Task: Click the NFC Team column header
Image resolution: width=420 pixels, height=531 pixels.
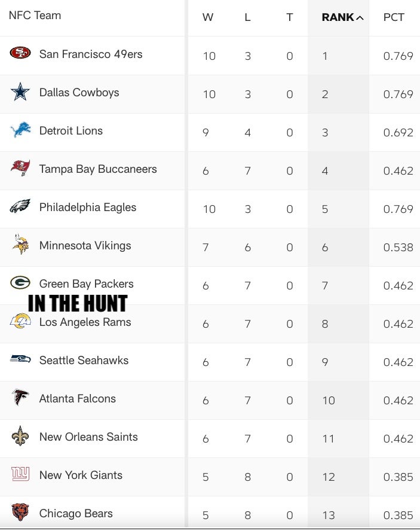Action: (x=35, y=15)
